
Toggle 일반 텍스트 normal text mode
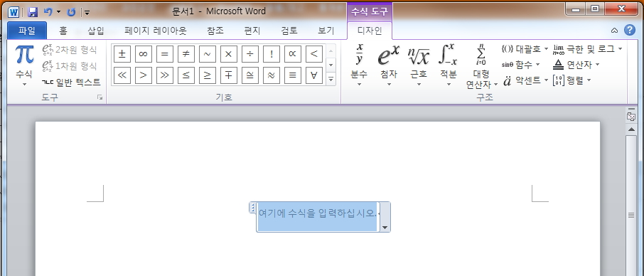71,82
